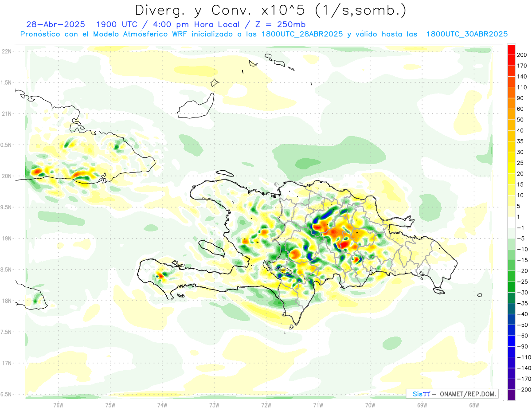Click the '50' positive color scale label
The image size is (532, 411).
coord(520,120)
